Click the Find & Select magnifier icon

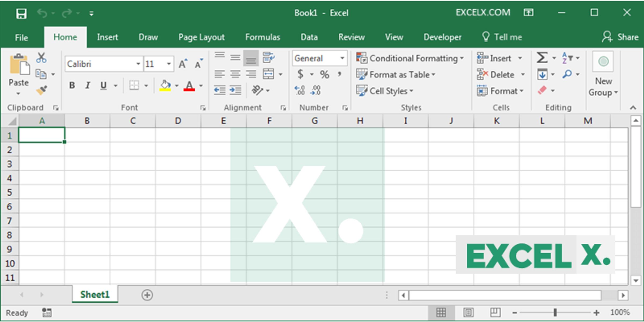click(x=567, y=74)
